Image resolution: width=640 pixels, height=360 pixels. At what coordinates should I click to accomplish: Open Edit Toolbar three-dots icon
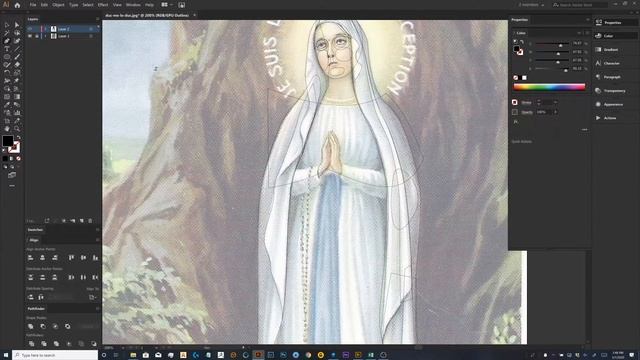tap(12, 186)
